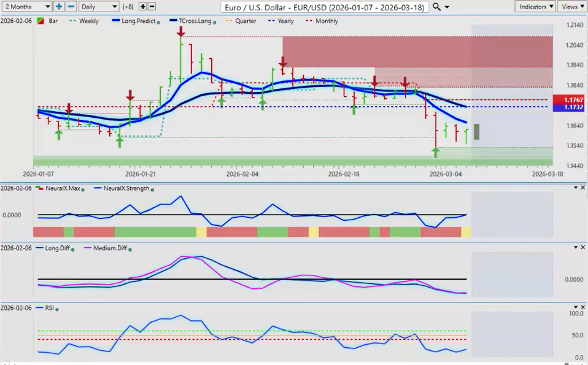Click the black plus forecast increment icon
The height and width of the screenshot is (365, 588).
143,6
